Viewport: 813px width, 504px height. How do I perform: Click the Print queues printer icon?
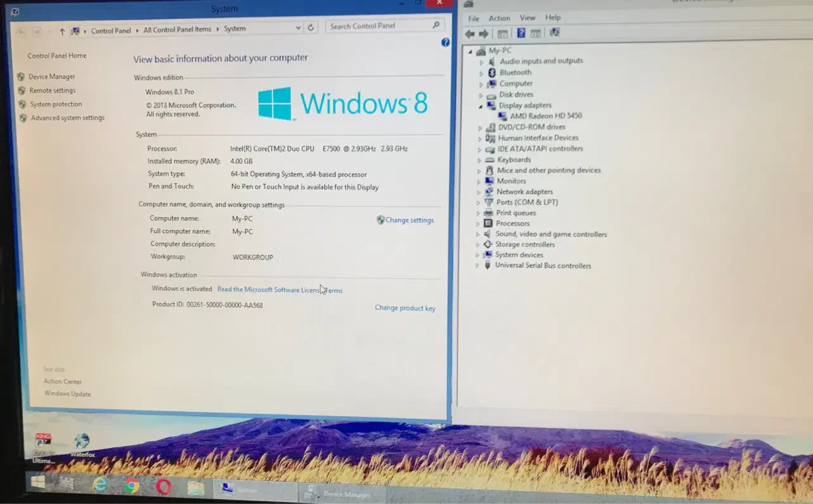coord(488,213)
